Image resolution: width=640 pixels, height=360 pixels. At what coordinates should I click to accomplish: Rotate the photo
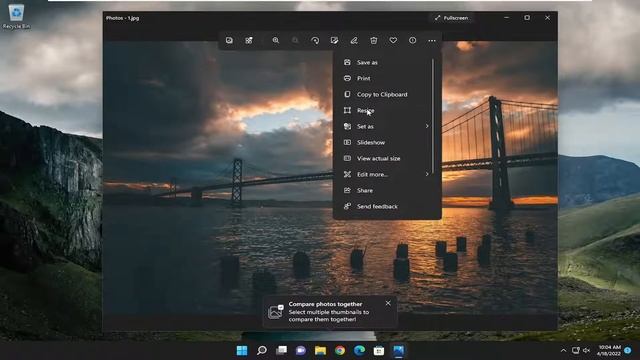click(315, 40)
